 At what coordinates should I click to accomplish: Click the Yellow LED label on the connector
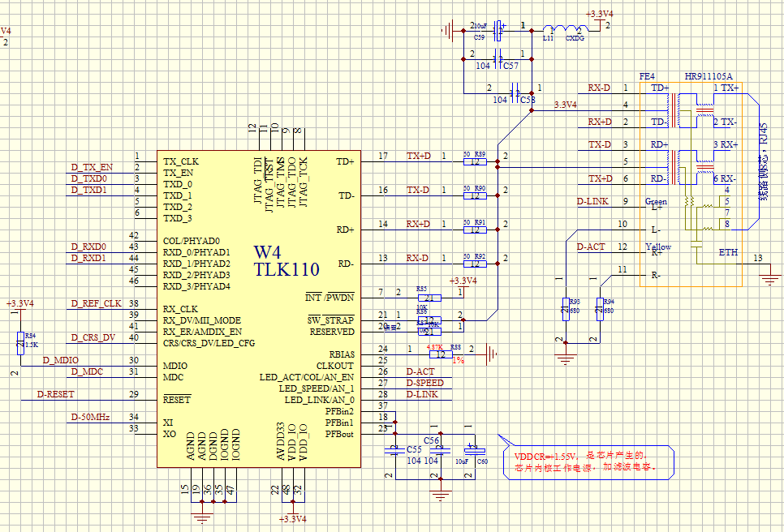coord(658,247)
